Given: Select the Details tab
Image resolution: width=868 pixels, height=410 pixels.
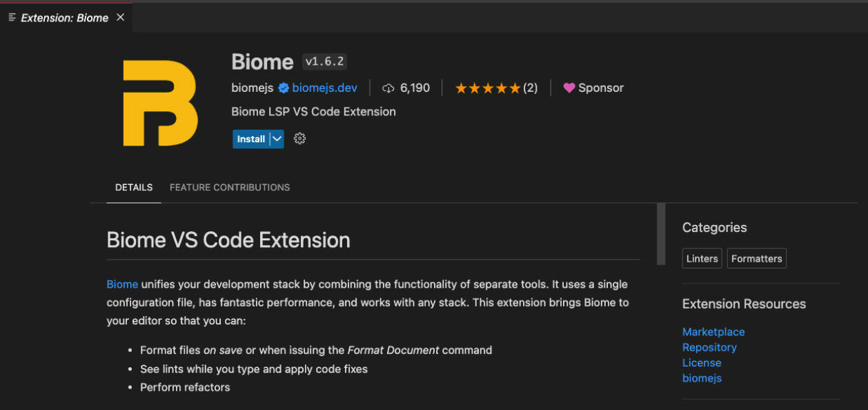Looking at the screenshot, I should pos(134,187).
